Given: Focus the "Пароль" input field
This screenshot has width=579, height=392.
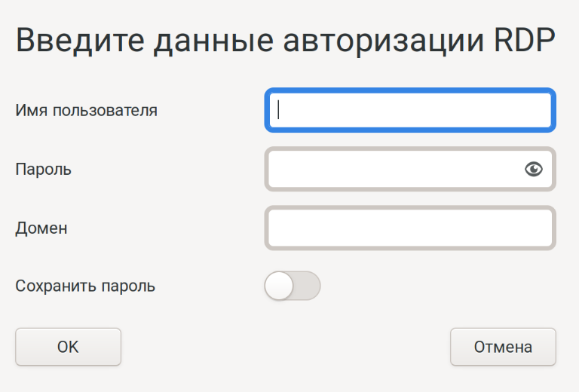Looking at the screenshot, I should click(x=392, y=169).
